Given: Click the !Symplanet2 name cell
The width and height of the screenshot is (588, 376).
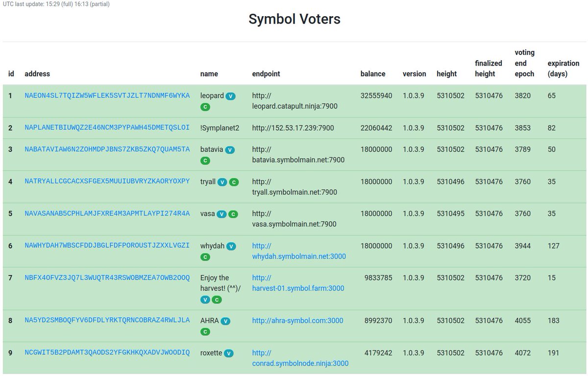Looking at the screenshot, I should 220,128.
